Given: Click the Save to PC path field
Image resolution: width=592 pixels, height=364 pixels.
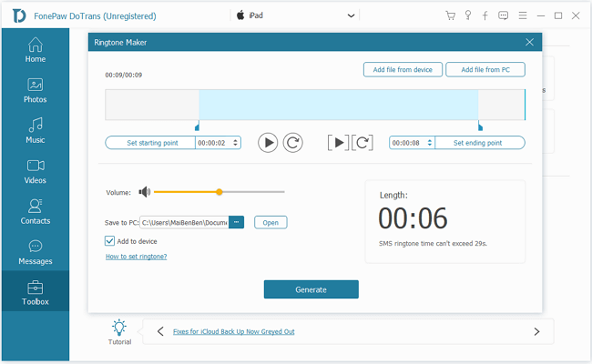Looking at the screenshot, I should tap(184, 222).
